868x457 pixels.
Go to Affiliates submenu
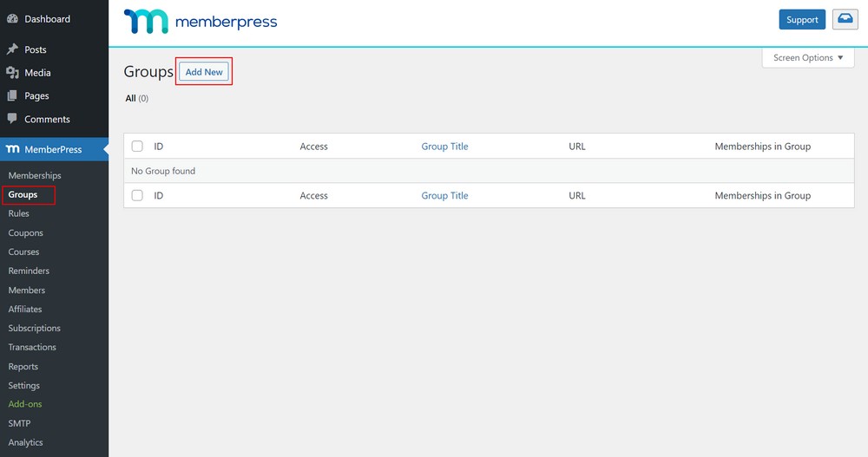(25, 310)
